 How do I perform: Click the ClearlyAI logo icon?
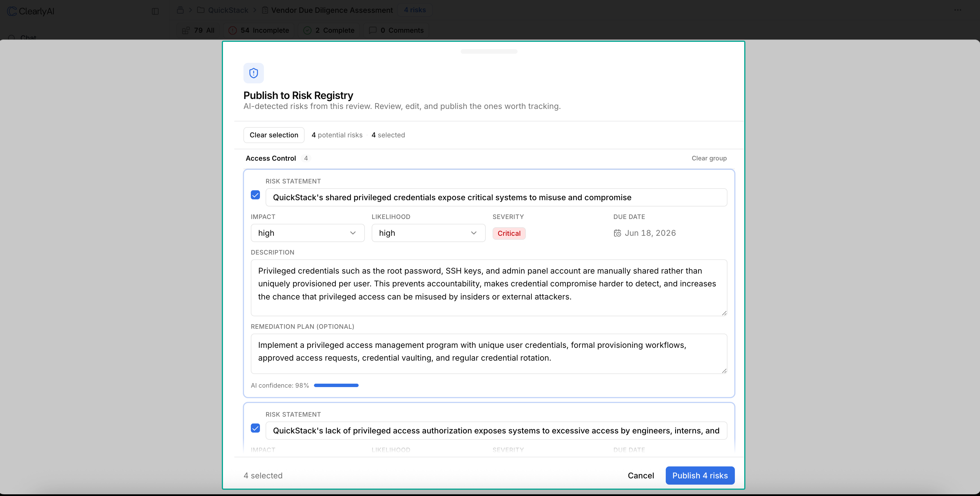coord(12,11)
